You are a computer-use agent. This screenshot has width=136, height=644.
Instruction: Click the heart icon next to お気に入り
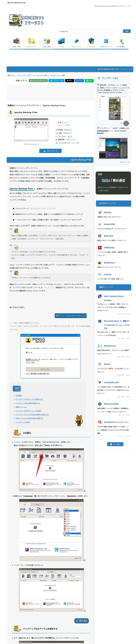click(26, 80)
